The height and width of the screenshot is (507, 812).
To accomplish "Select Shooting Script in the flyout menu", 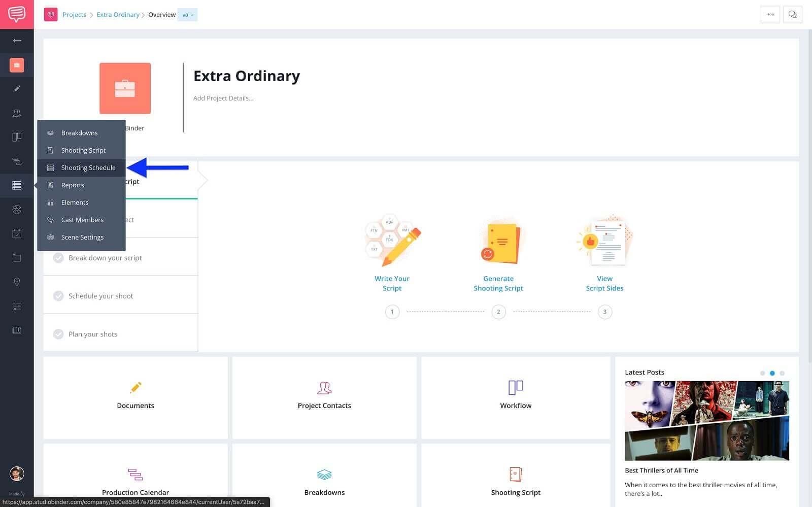I will click(x=81, y=150).
